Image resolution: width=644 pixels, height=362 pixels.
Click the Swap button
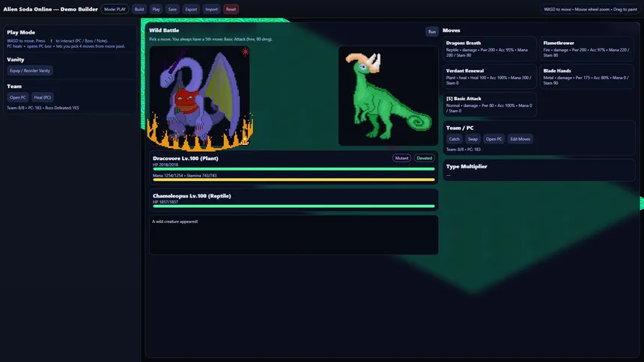coord(473,139)
